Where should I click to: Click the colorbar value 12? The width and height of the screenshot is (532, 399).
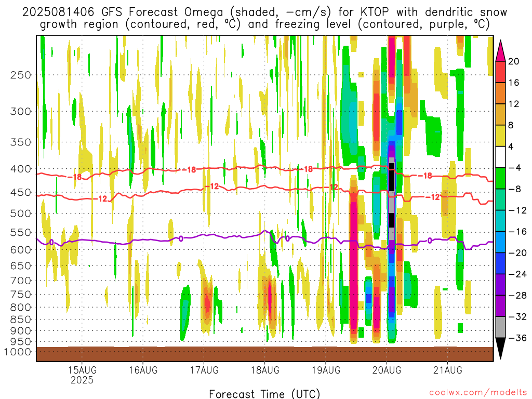(514, 104)
